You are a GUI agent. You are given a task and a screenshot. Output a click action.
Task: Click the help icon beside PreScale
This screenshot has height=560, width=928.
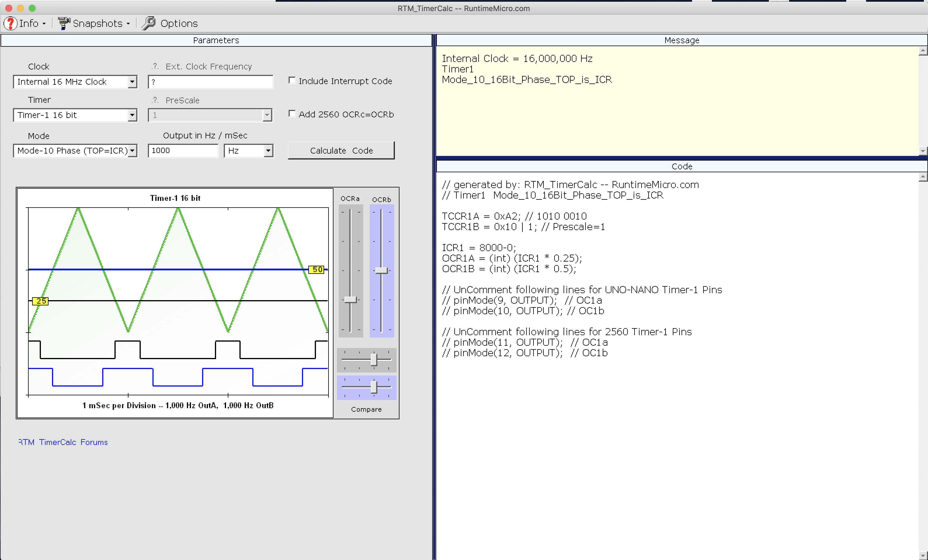(x=154, y=100)
